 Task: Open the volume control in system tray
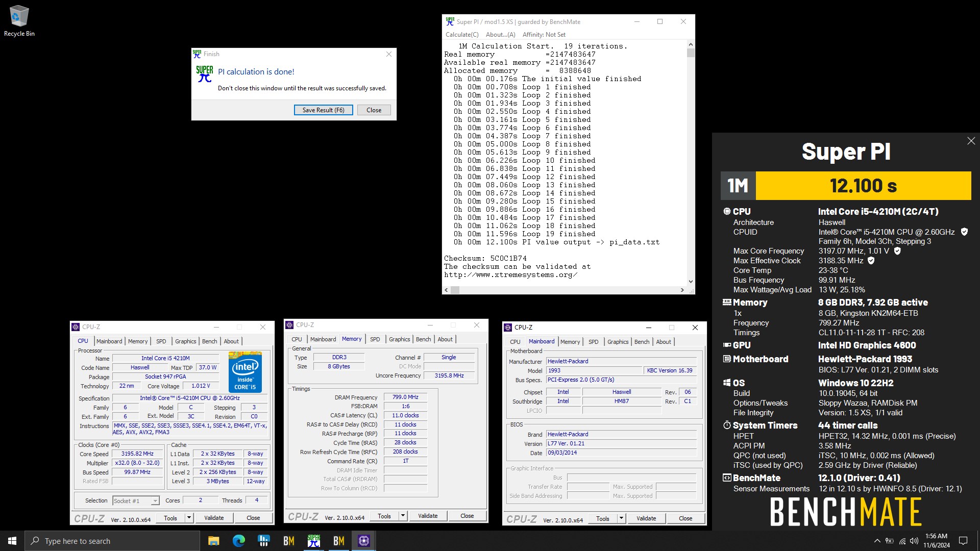[x=914, y=541]
